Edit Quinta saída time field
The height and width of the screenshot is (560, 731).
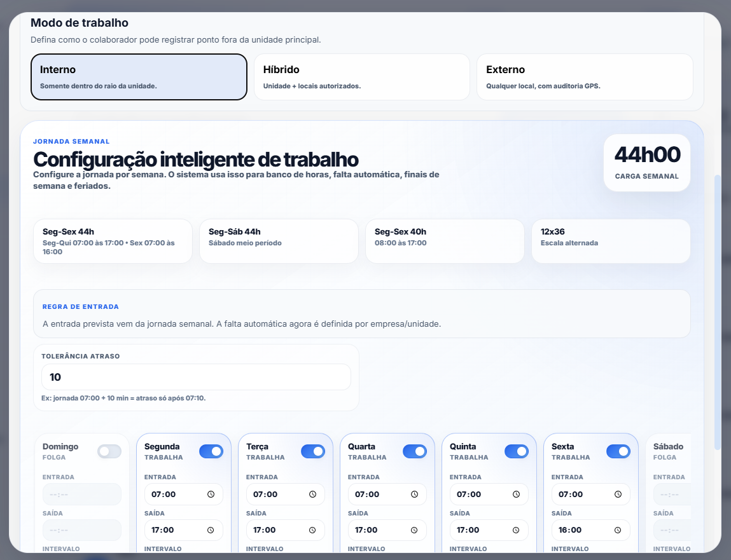click(489, 530)
